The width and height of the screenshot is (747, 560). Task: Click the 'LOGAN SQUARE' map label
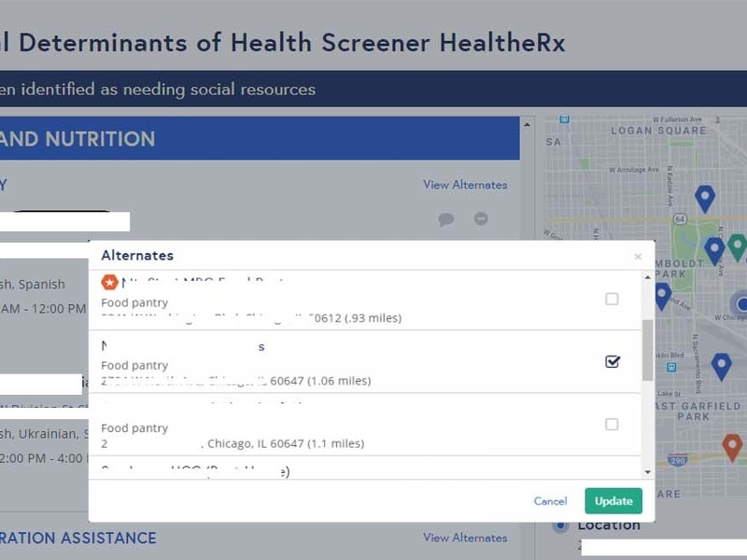(659, 131)
